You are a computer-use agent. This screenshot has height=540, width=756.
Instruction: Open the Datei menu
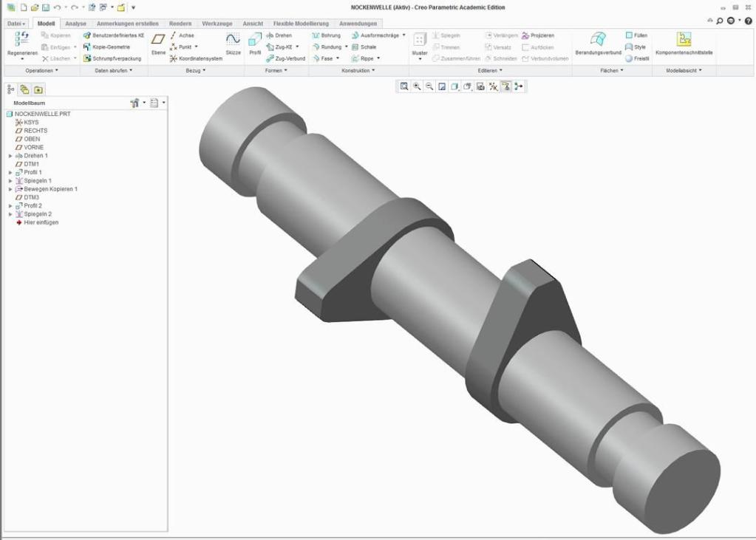click(16, 24)
